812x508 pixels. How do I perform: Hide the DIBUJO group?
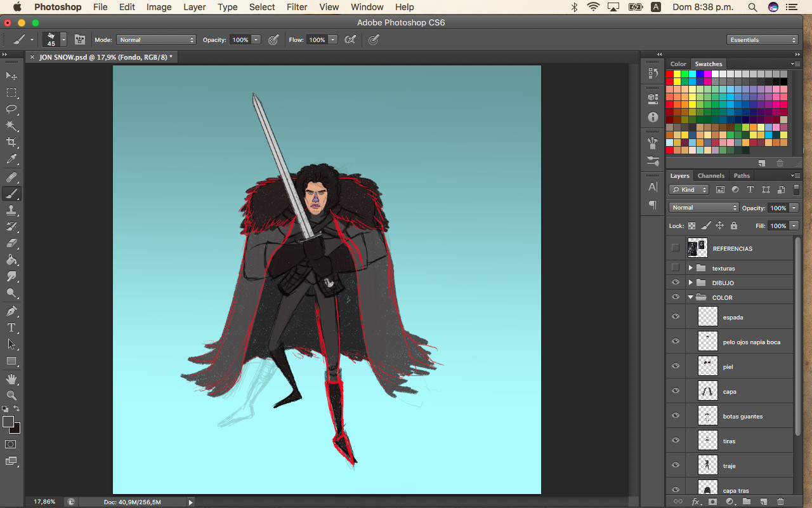[675, 283]
